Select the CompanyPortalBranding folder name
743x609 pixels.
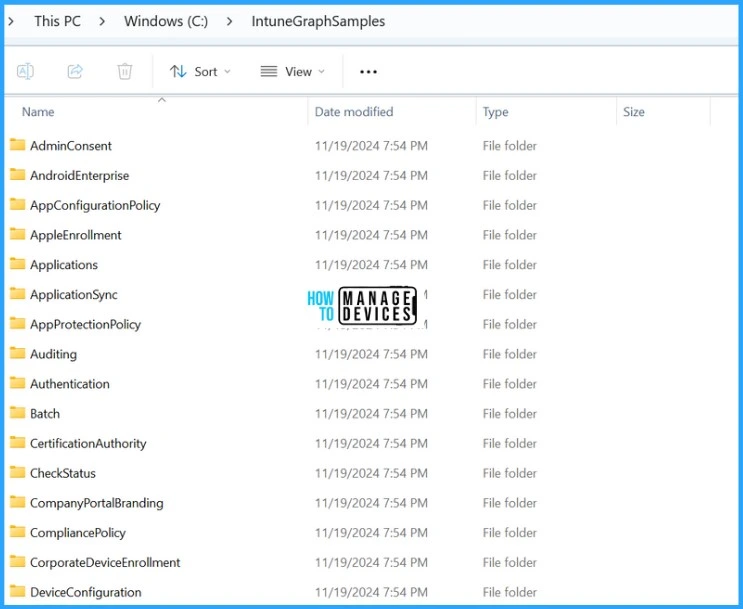tap(97, 503)
